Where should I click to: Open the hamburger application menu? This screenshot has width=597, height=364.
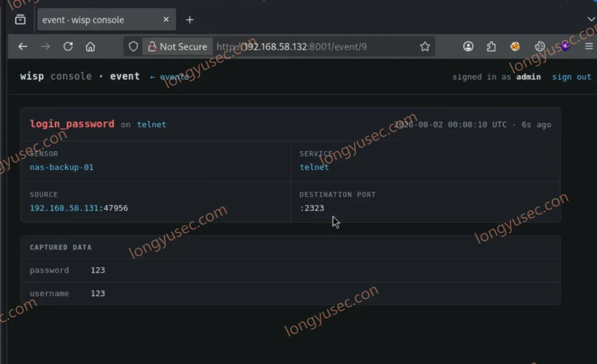click(589, 46)
